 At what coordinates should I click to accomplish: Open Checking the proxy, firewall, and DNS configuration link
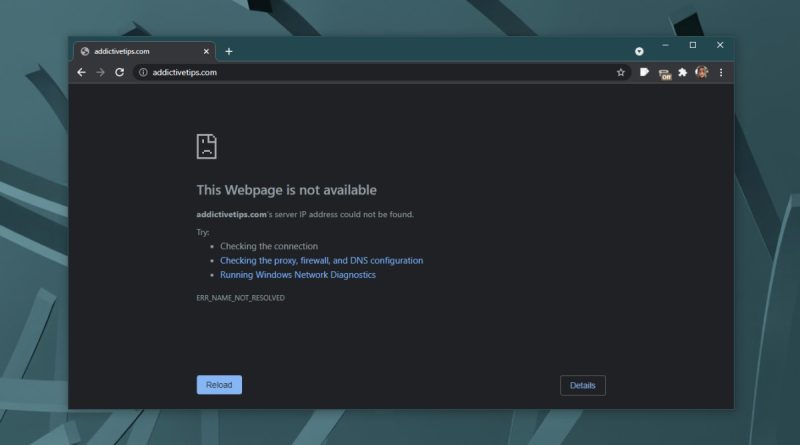click(321, 260)
